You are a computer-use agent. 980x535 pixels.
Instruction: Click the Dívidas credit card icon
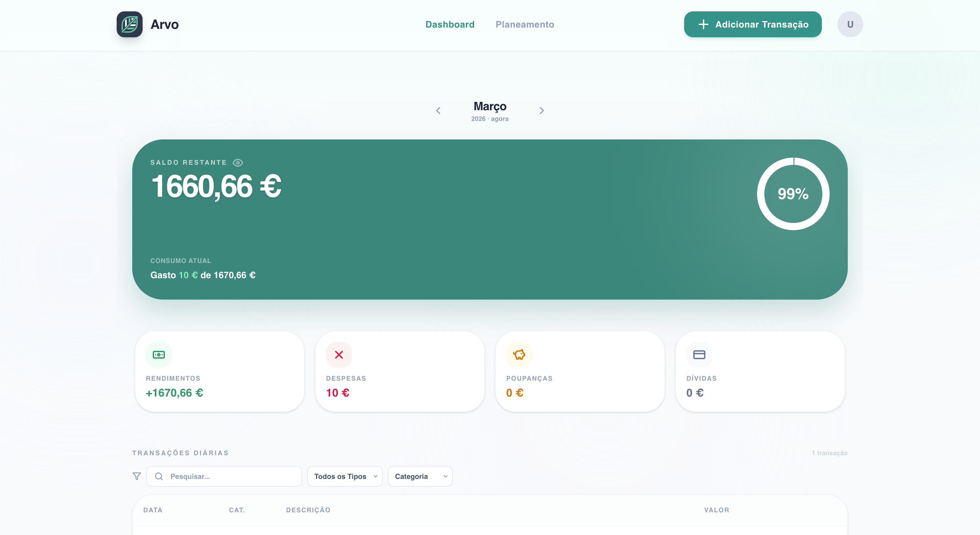click(x=699, y=355)
